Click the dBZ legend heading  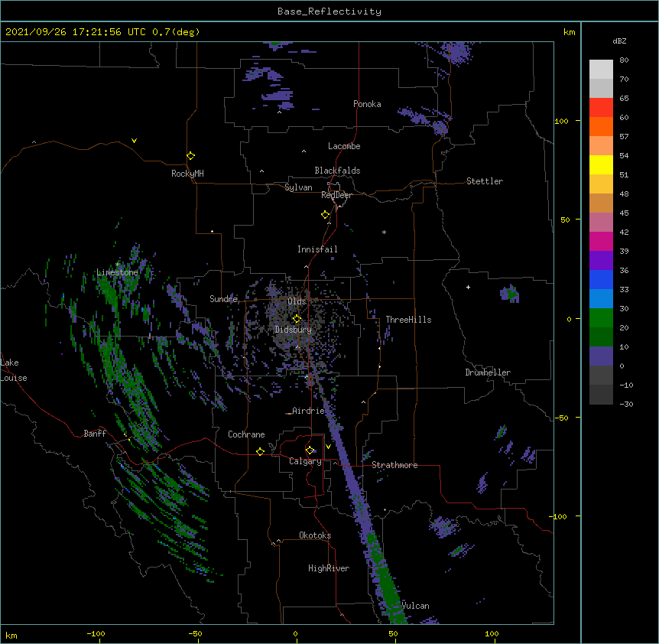[x=619, y=41]
